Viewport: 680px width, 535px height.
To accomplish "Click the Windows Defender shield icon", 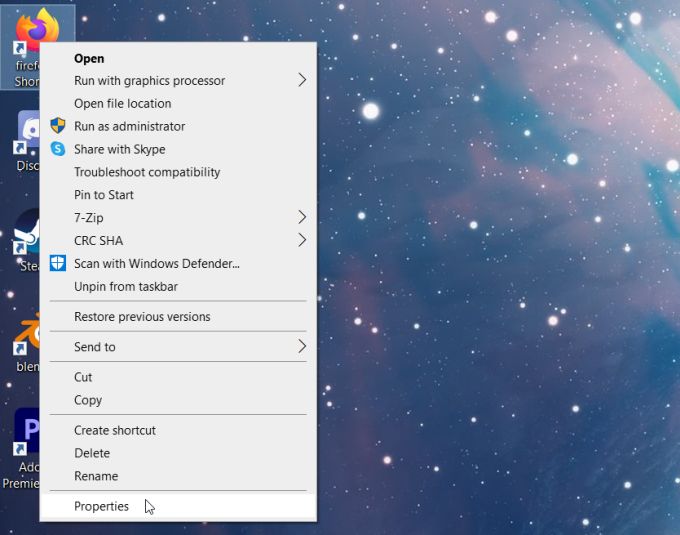I will tap(58, 263).
